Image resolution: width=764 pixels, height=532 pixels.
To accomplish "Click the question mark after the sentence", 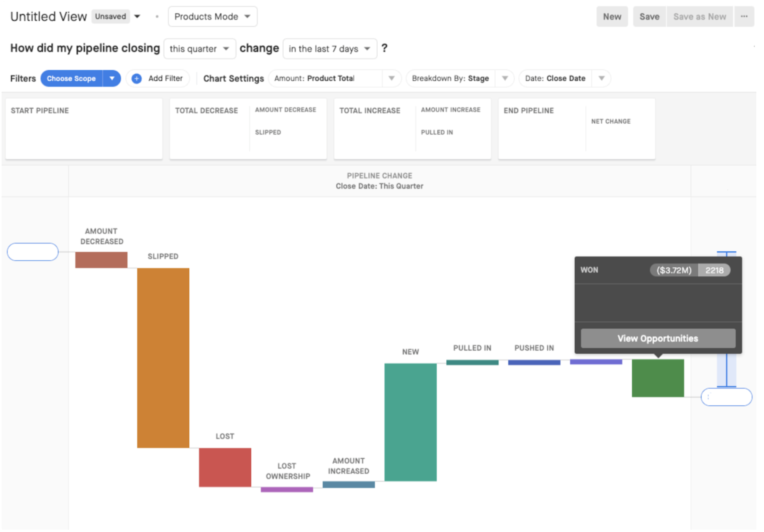I will tap(384, 48).
